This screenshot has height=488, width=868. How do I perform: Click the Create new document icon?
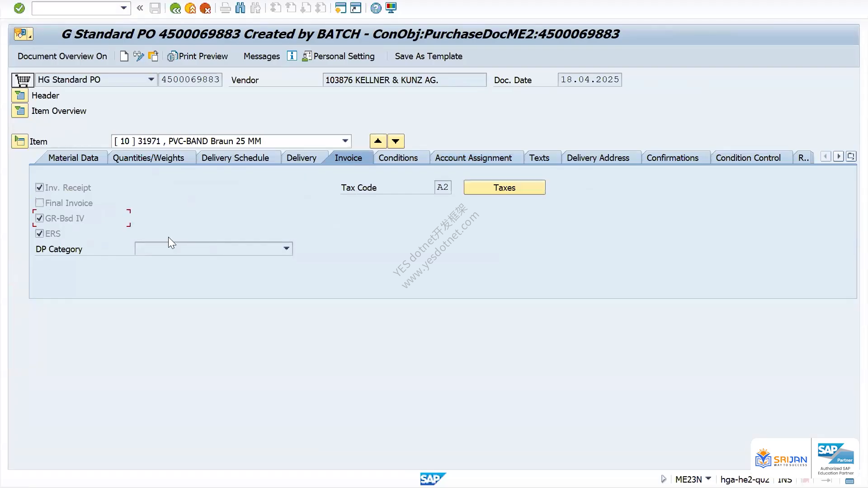tap(124, 56)
